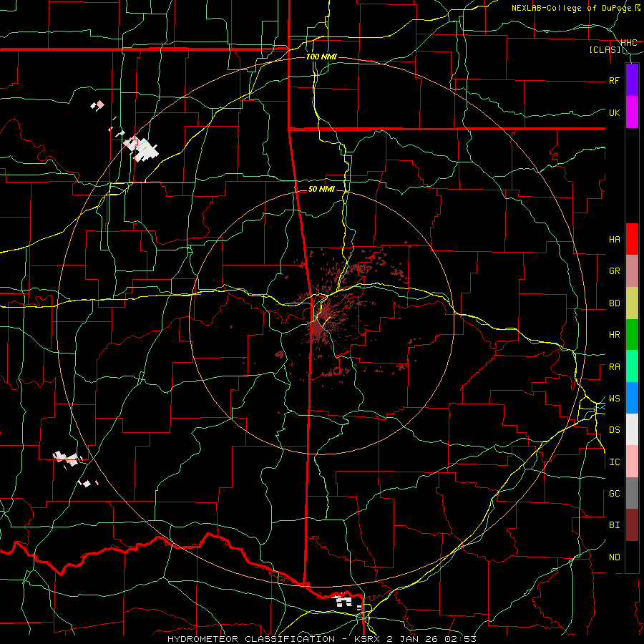Pick the RA light-green legend swatch
Screen dimensions: 644x644
[x=632, y=366]
